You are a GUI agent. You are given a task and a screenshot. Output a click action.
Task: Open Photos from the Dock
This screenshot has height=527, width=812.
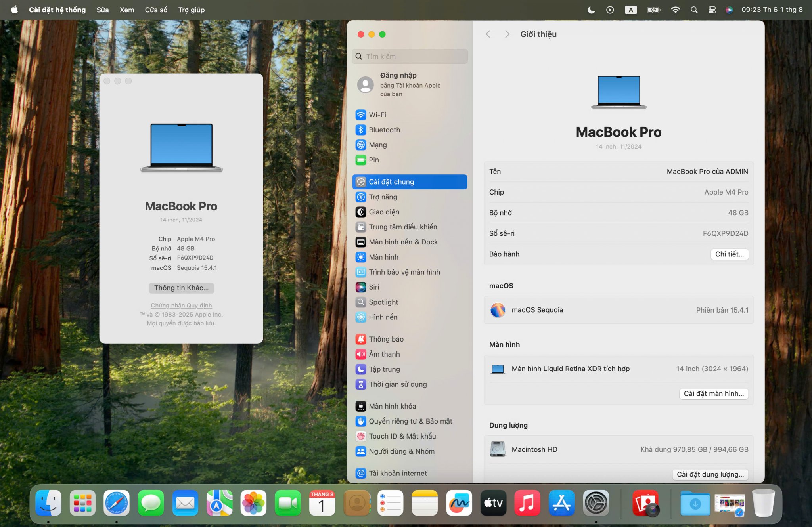click(x=253, y=503)
